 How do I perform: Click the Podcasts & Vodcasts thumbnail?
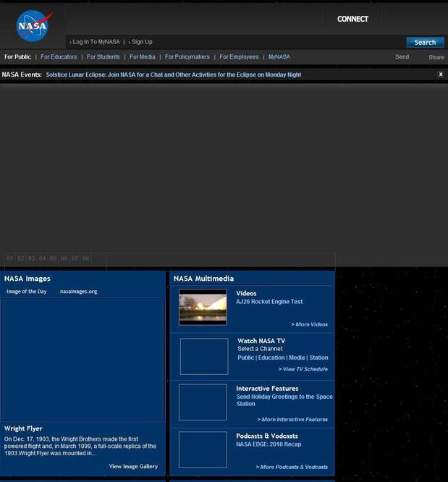pos(203,449)
